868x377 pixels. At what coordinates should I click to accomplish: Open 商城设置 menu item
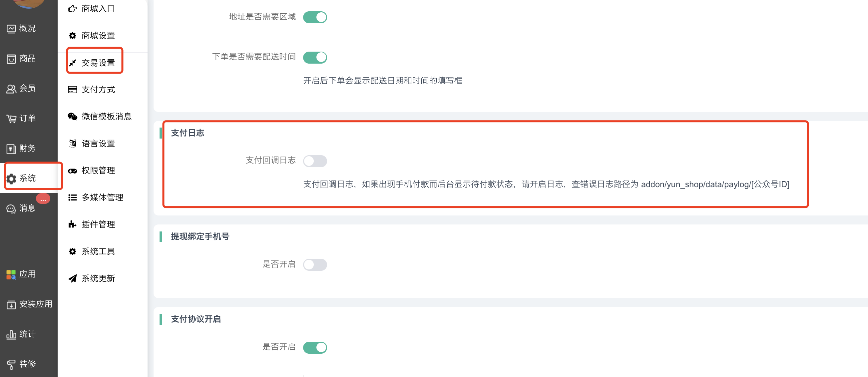coord(98,36)
